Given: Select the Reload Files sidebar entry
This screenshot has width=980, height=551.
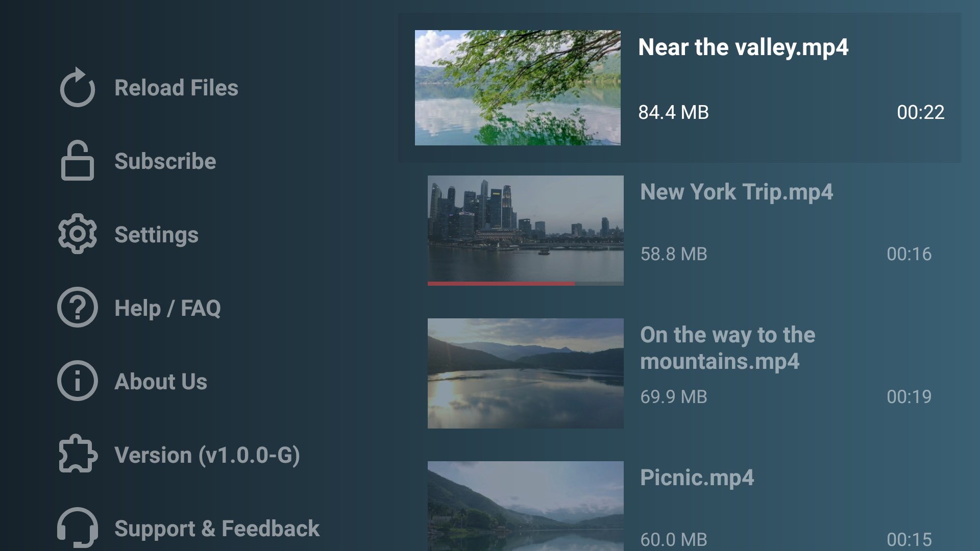Looking at the screenshot, I should pos(176,88).
